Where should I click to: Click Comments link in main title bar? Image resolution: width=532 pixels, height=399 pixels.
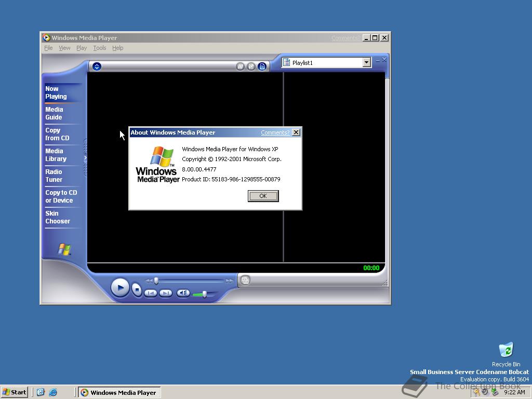tap(345, 38)
